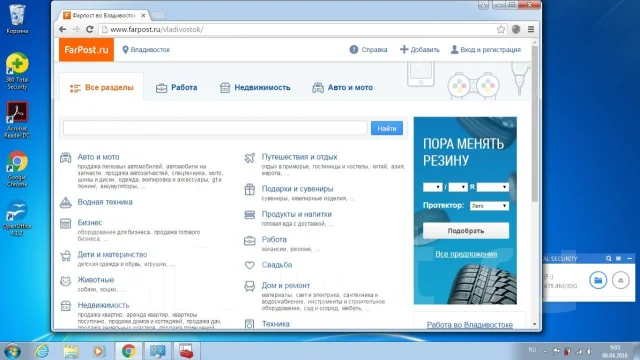Image resolution: width=640 pixels, height=360 pixels.
Task: Click Добавить to add a listing
Action: (x=420, y=50)
